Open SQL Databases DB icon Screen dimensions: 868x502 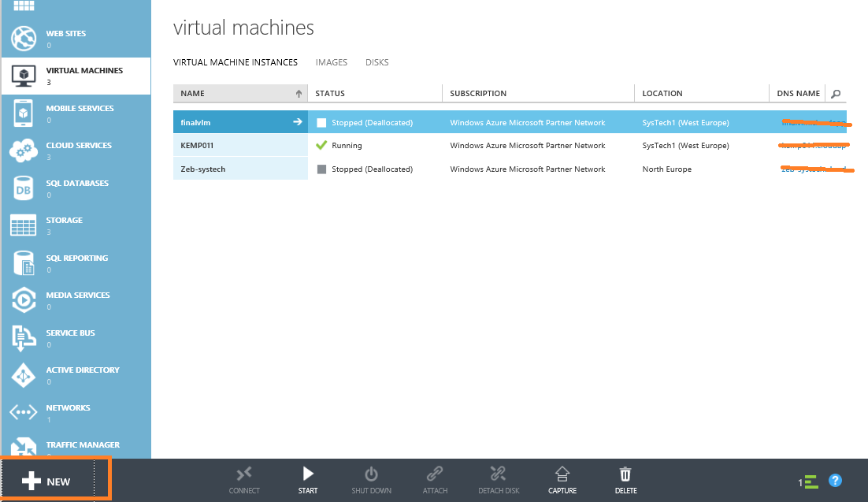tap(24, 188)
